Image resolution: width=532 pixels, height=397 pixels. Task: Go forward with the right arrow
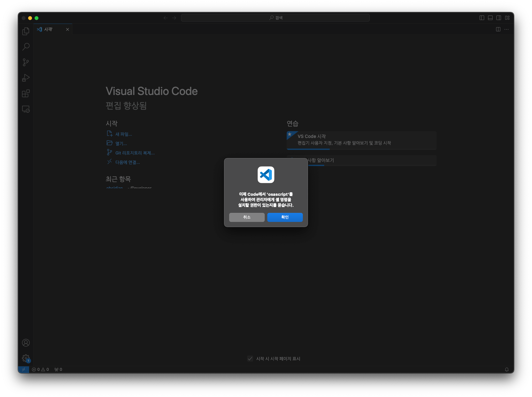174,18
